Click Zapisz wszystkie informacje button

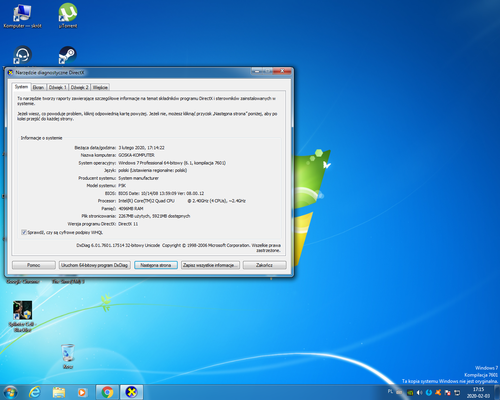pyautogui.click(x=210, y=265)
